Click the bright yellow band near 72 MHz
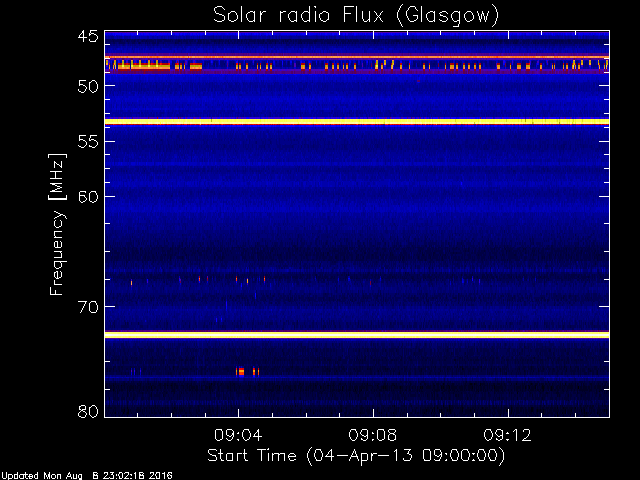The height and width of the screenshot is (480, 640). [x=357, y=335]
